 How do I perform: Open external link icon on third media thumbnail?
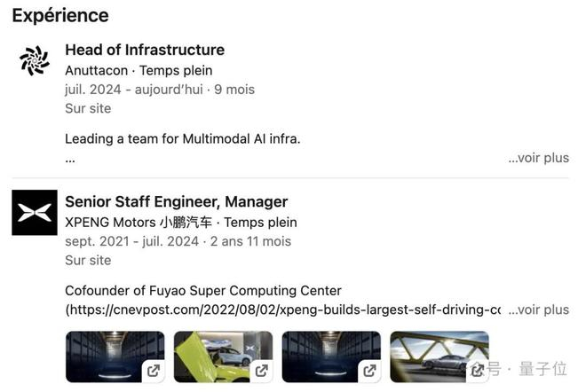[369, 371]
